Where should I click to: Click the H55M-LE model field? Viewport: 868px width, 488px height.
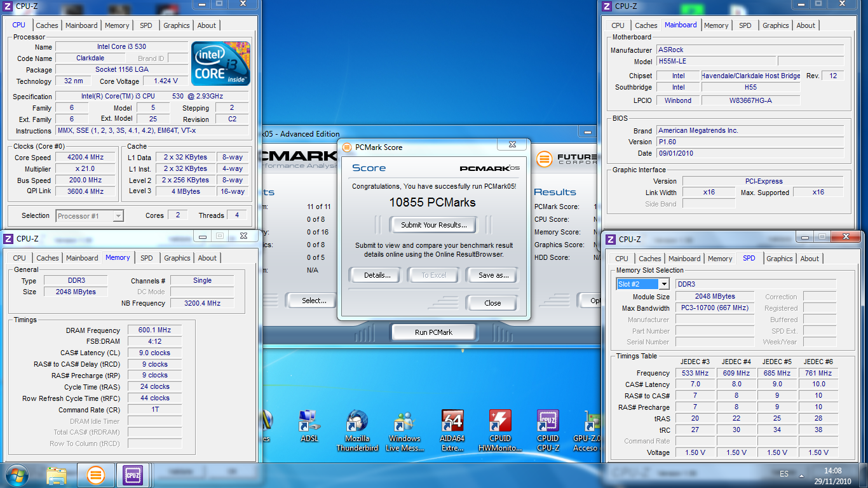(x=715, y=62)
